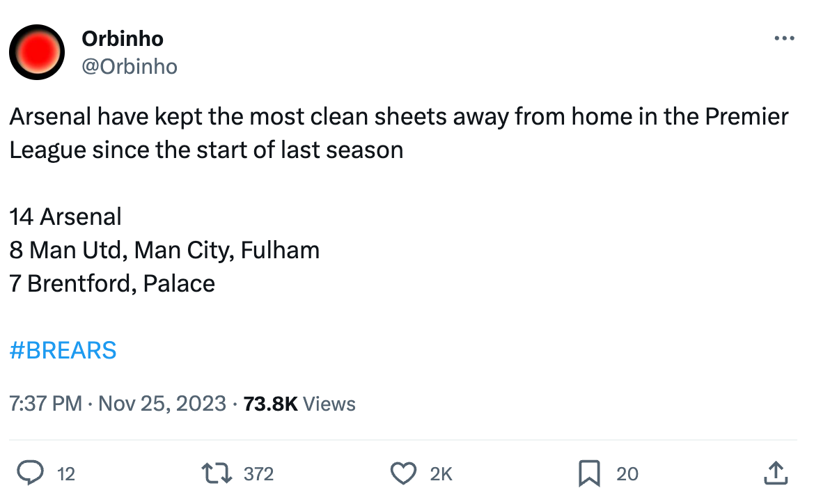This screenshot has width=814, height=504.
Task: Click the 2K likes count
Action: point(441,474)
